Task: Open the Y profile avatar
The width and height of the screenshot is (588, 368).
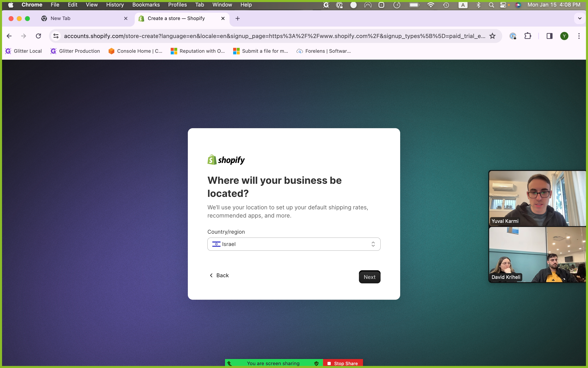Action: click(x=565, y=36)
